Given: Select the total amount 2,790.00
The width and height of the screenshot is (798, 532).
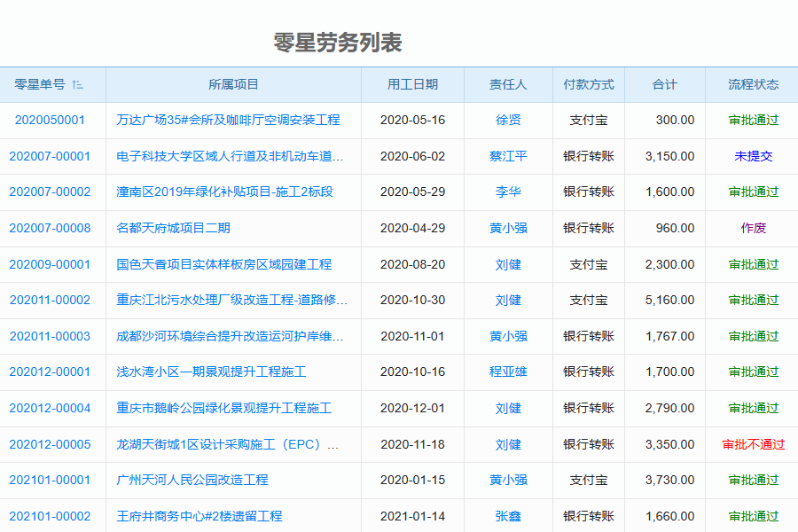Looking at the screenshot, I should (x=669, y=408).
